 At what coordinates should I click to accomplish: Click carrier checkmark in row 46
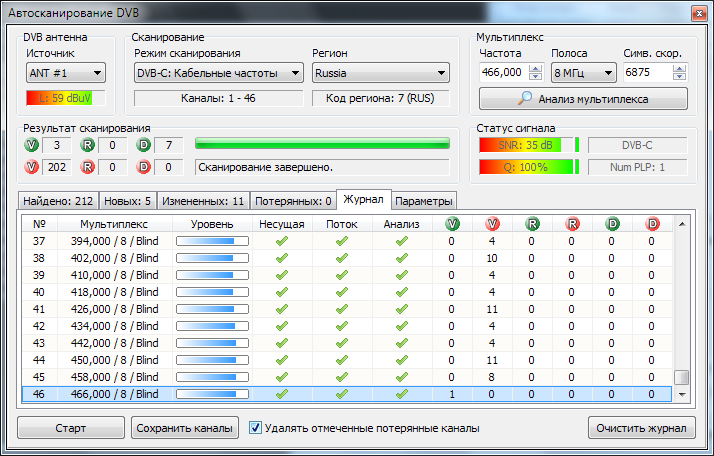(281, 394)
